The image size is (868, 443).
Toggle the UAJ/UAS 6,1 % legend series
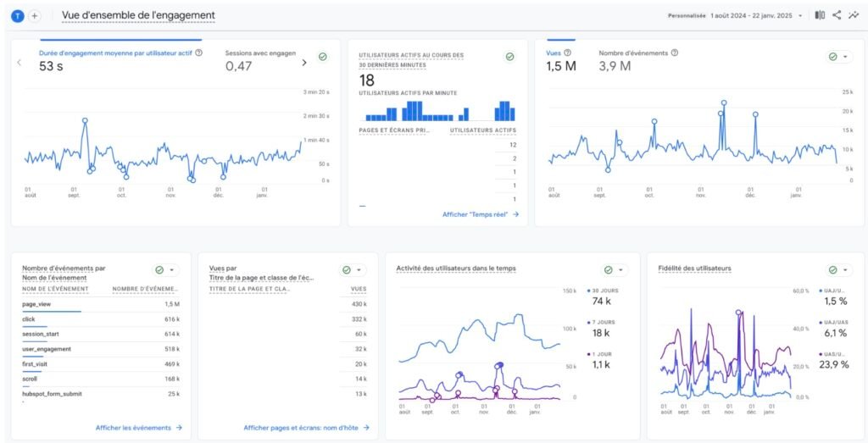click(832, 329)
